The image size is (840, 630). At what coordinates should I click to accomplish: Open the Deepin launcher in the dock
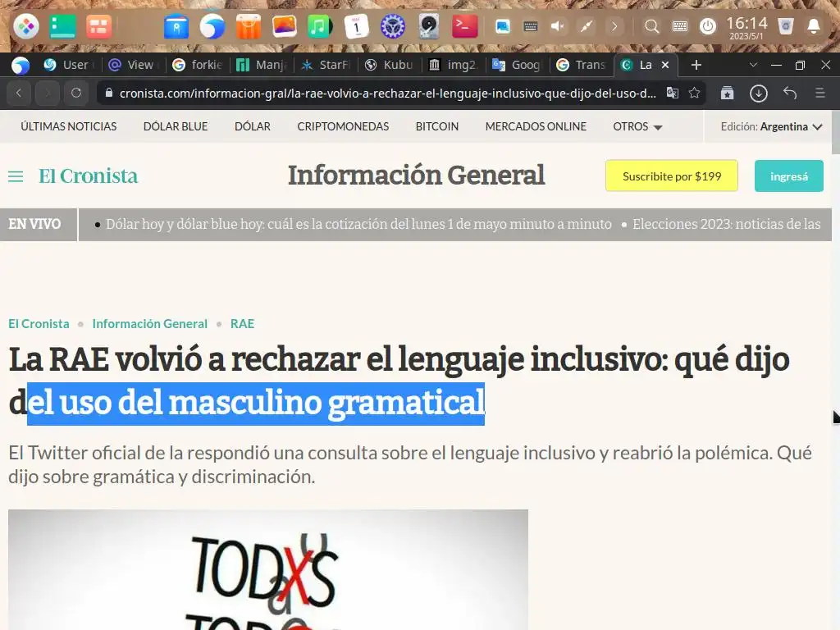pos(26,25)
